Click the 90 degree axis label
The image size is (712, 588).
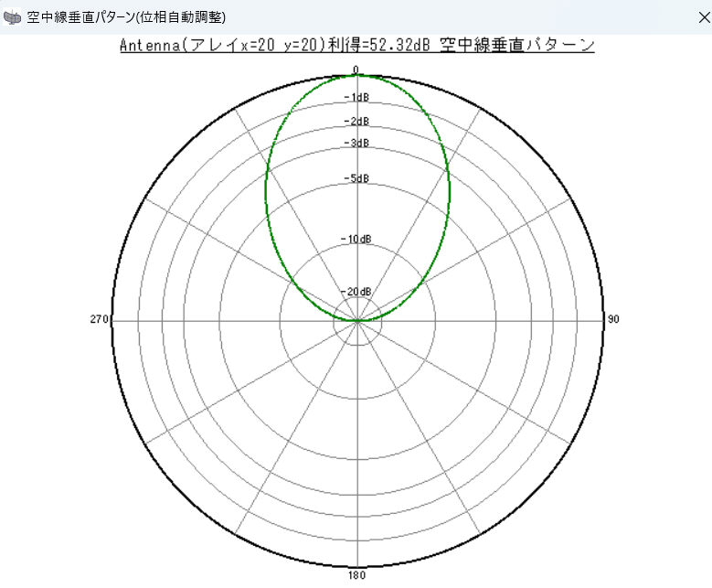coord(613,319)
